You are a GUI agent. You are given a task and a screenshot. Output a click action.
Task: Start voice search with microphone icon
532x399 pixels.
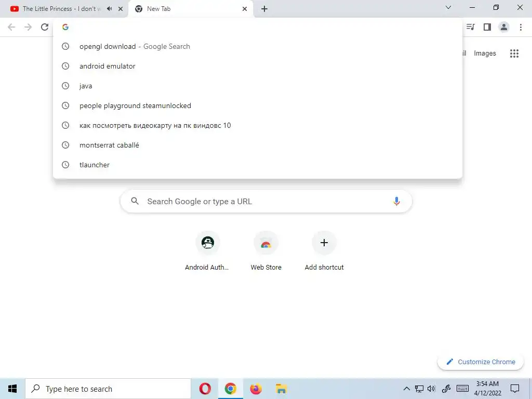(x=396, y=201)
